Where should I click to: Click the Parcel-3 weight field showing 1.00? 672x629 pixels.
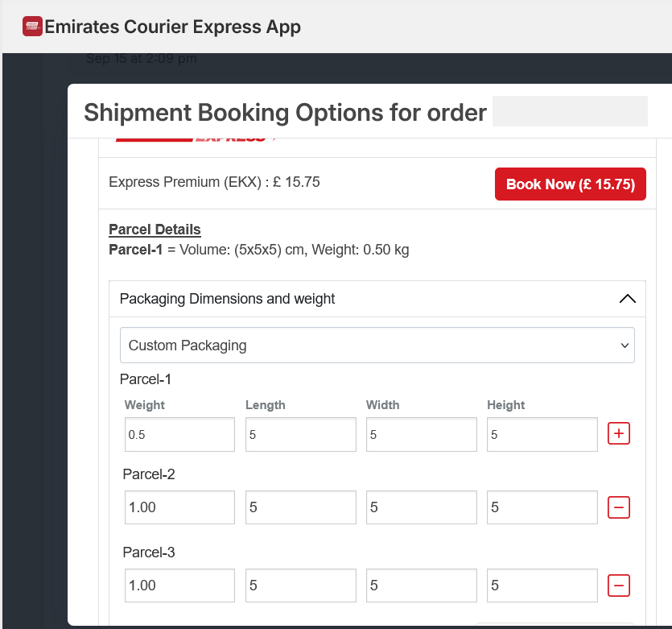click(x=179, y=586)
